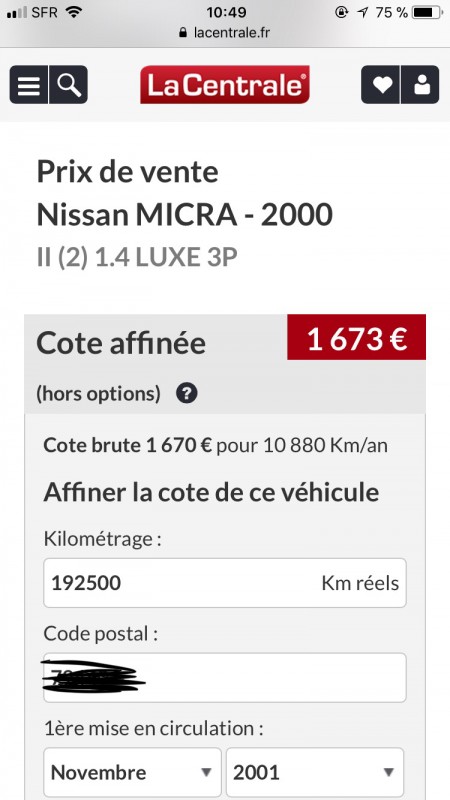Open the user account profile icon
450x800 pixels.
pos(420,85)
